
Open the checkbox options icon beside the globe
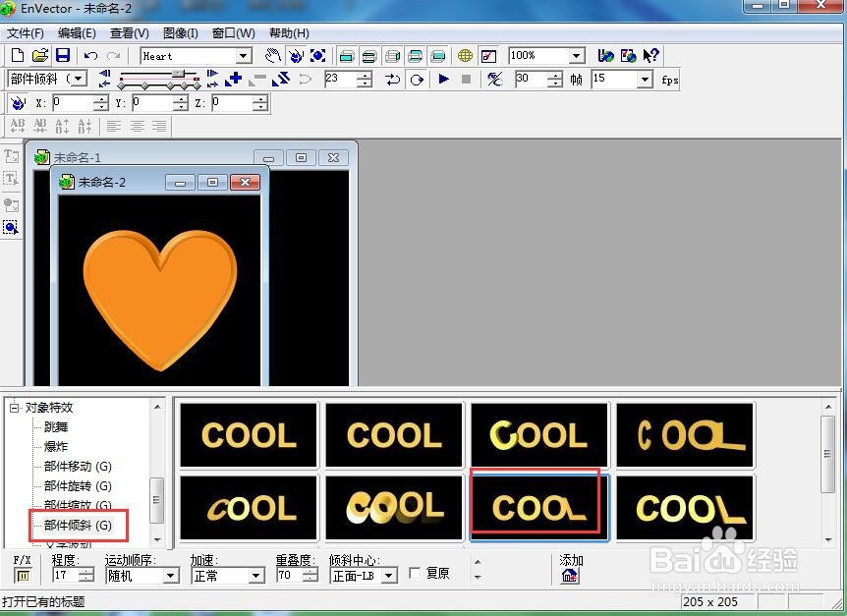click(x=488, y=56)
